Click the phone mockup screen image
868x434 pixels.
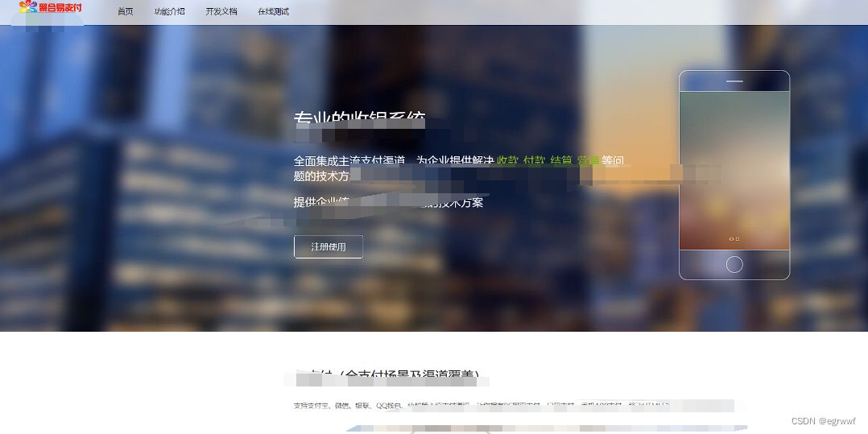[734, 171]
